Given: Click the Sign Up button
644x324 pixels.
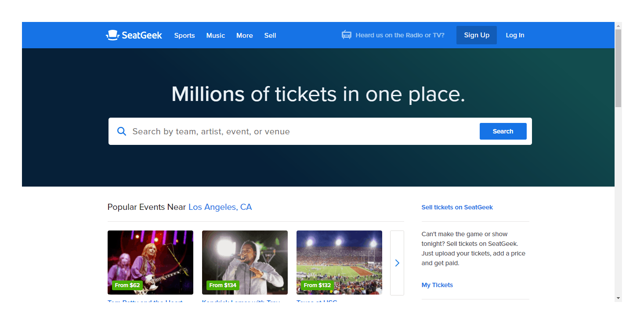Looking at the screenshot, I should coord(477,35).
